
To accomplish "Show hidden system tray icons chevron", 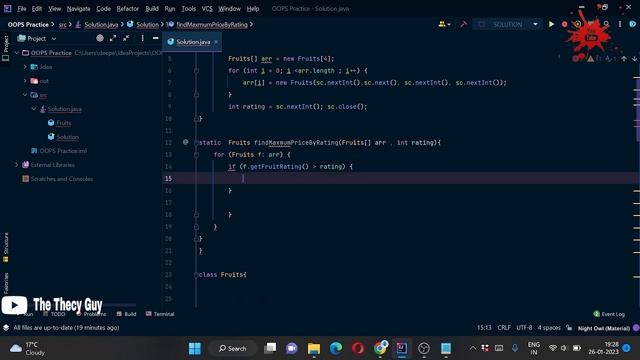I will [473, 348].
